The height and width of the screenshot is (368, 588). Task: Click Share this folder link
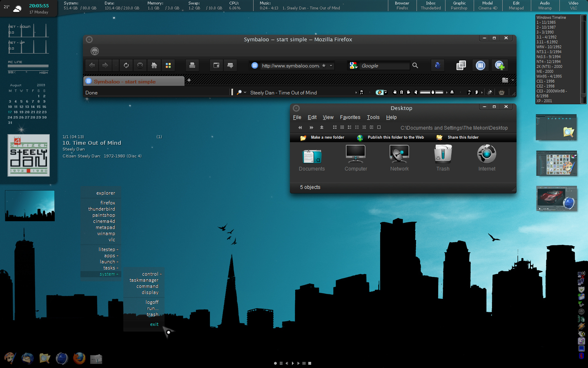click(463, 137)
